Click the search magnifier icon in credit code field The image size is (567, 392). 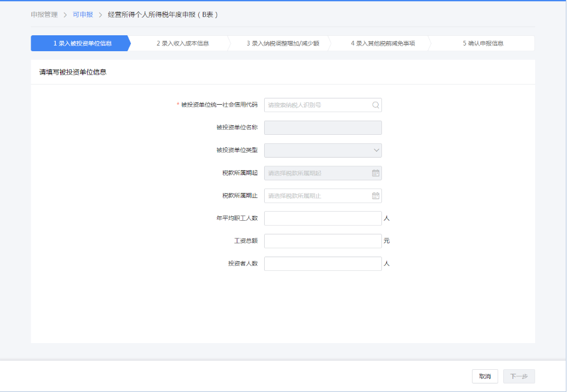click(376, 105)
